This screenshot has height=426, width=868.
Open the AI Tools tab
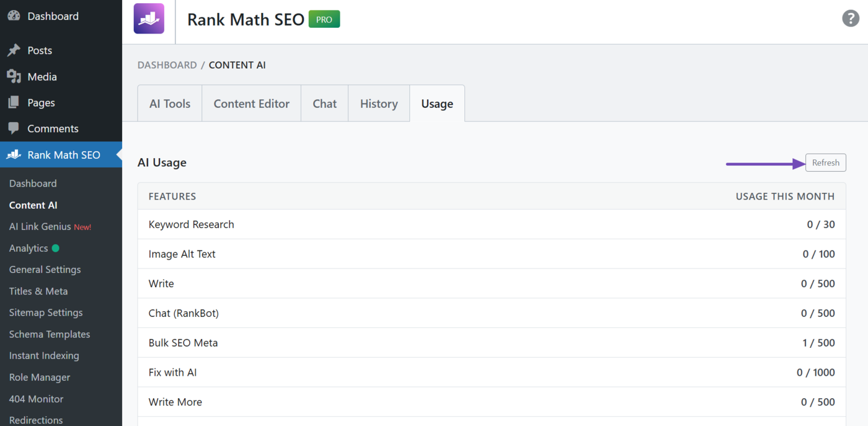170,104
